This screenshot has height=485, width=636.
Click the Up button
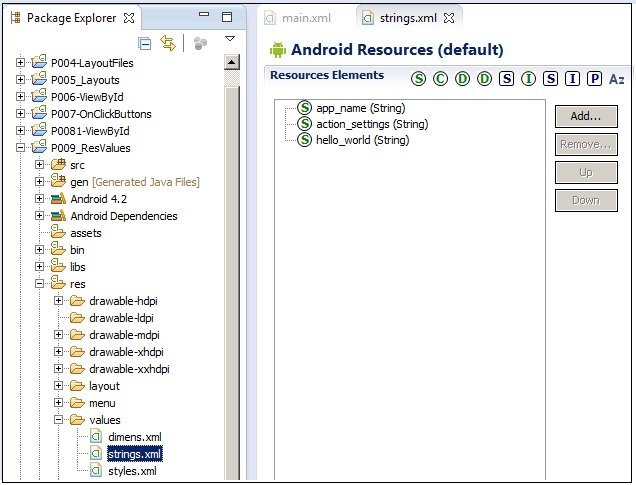pyautogui.click(x=586, y=172)
